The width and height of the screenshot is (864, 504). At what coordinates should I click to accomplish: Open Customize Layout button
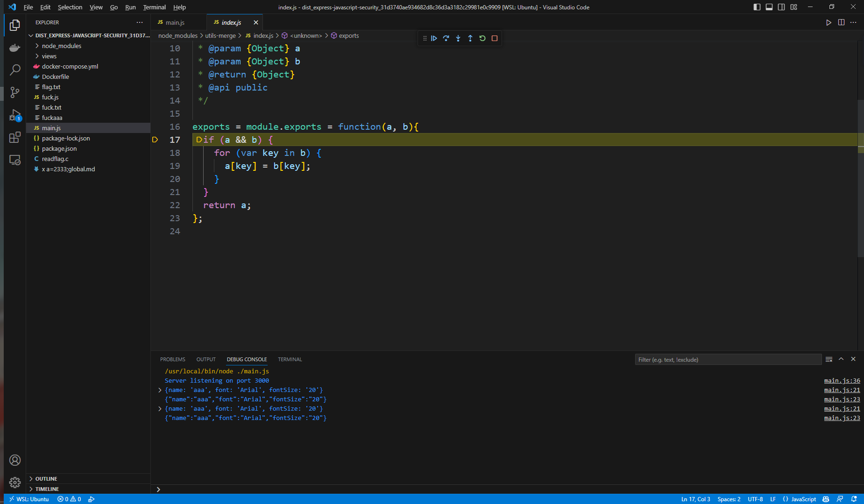pyautogui.click(x=794, y=7)
